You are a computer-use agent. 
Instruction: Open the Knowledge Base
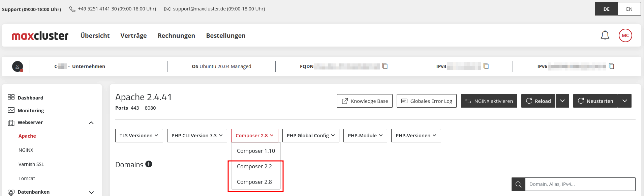point(365,101)
